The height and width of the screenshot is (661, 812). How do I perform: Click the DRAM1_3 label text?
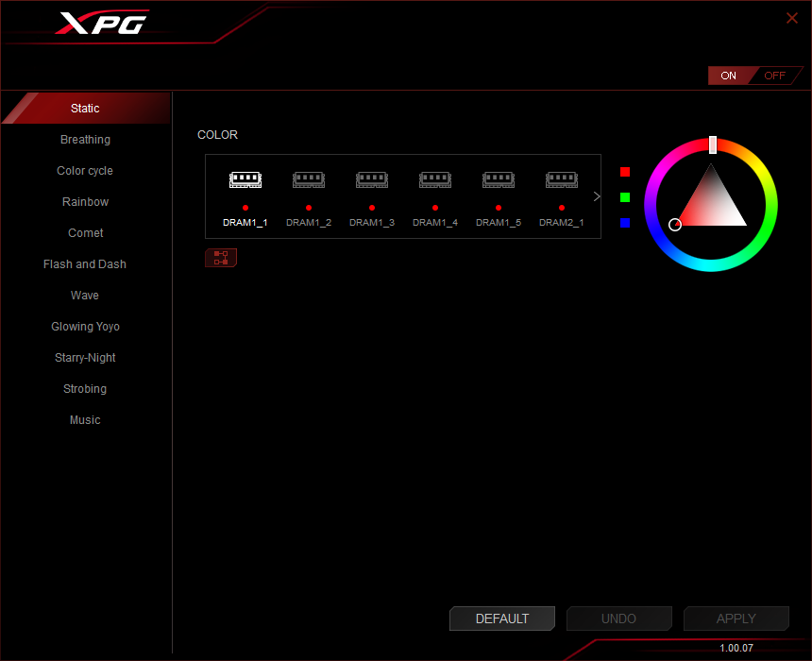pyautogui.click(x=372, y=222)
